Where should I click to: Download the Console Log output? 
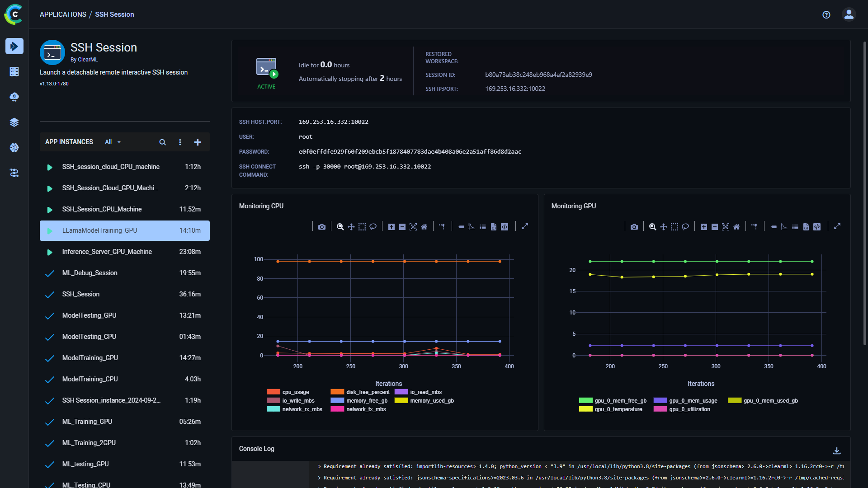(x=838, y=451)
